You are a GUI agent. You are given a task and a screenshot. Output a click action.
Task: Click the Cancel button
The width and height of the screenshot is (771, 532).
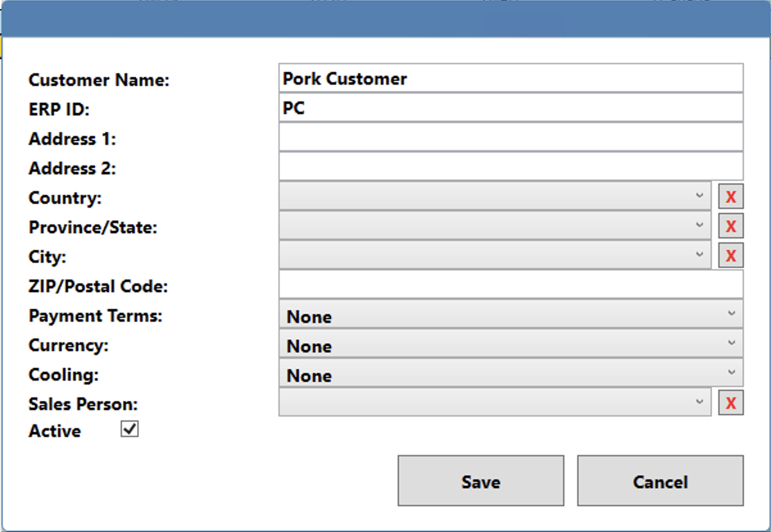click(660, 481)
